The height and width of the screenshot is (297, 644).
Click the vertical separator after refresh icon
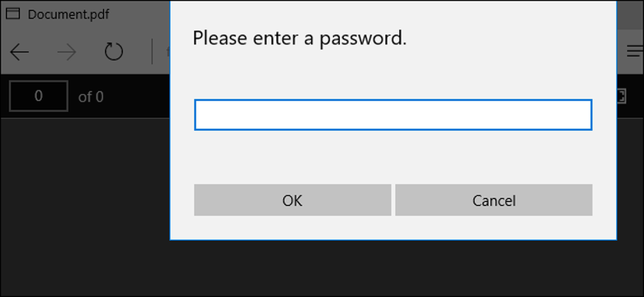152,52
